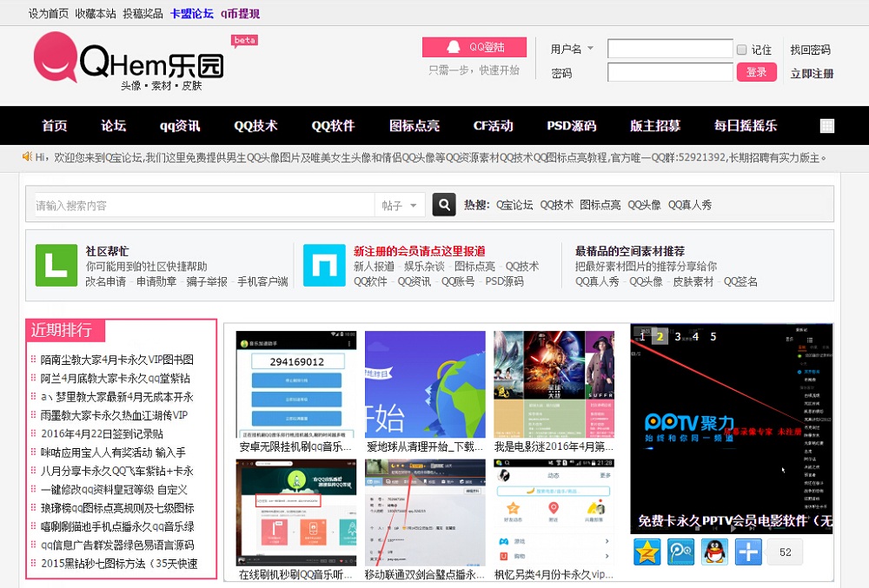Click the pink 登录 button

click(757, 72)
